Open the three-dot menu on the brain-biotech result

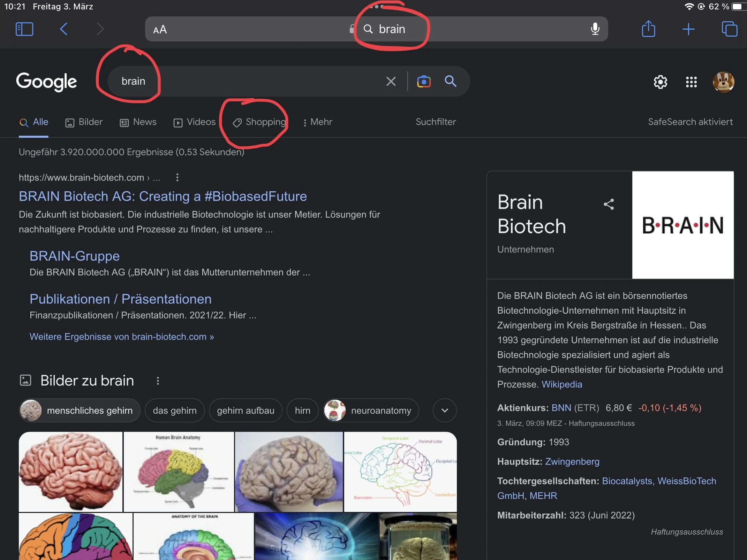[x=177, y=177]
